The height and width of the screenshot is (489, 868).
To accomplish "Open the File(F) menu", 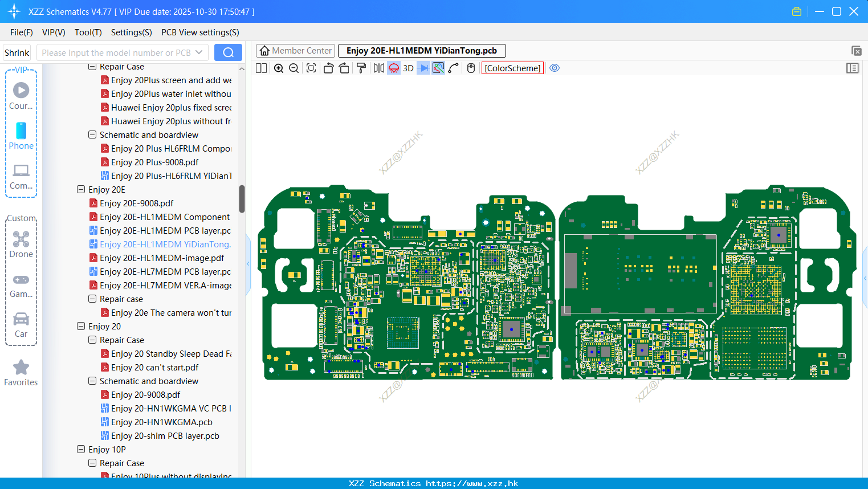I will pos(22,32).
